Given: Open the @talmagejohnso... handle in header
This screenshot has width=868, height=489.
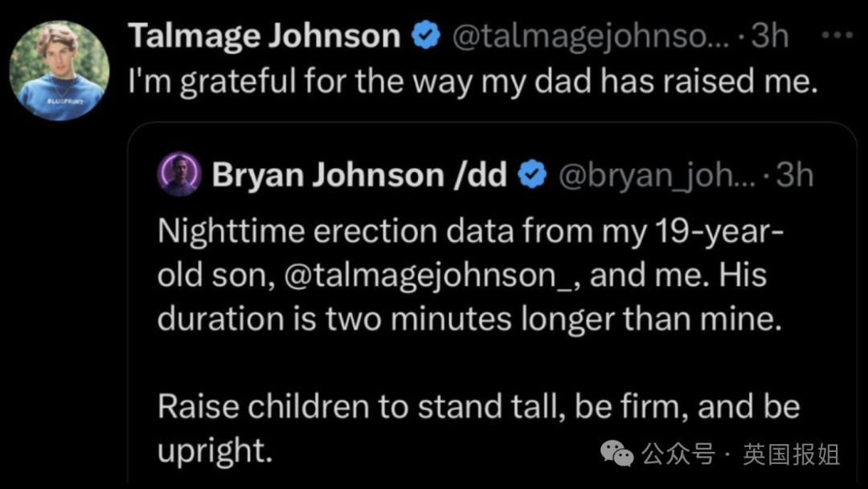Looking at the screenshot, I should [590, 36].
